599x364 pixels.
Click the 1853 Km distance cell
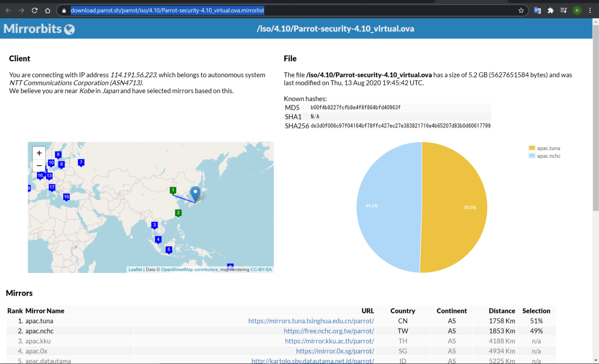[x=502, y=331]
